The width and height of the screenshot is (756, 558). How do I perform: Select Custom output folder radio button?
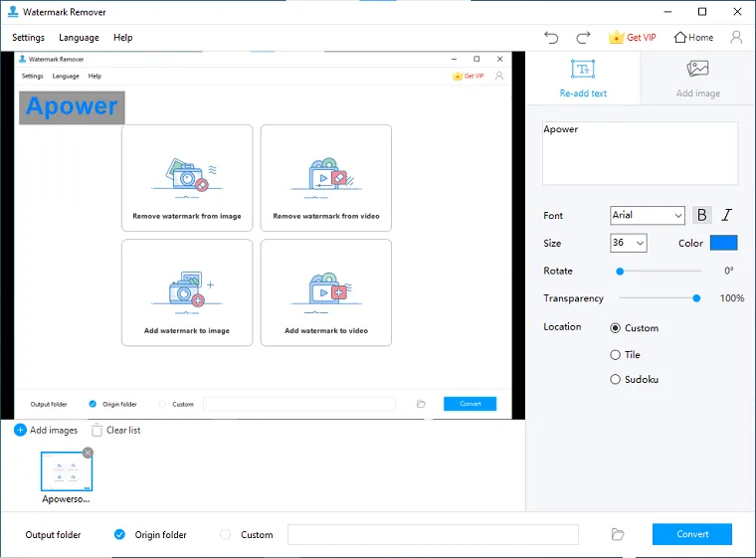coord(225,534)
